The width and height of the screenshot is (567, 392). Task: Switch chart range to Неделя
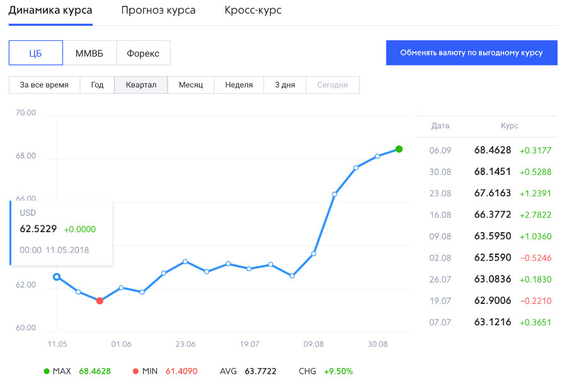(x=238, y=85)
